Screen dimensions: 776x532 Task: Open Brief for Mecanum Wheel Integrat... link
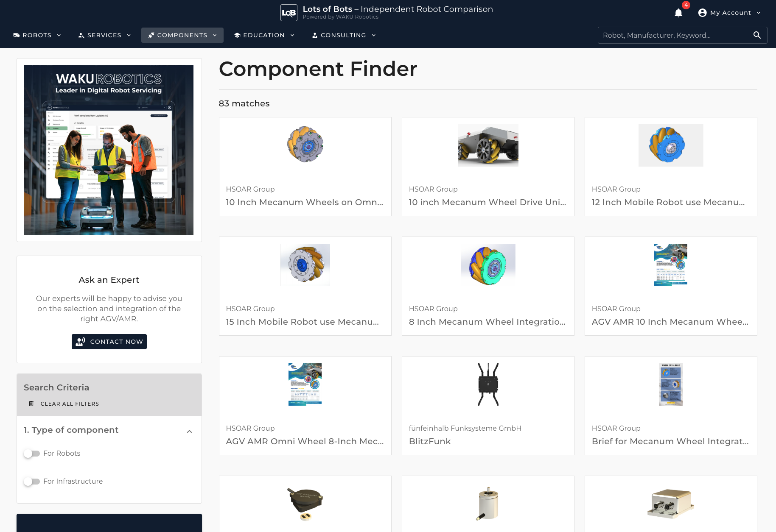pyautogui.click(x=670, y=441)
